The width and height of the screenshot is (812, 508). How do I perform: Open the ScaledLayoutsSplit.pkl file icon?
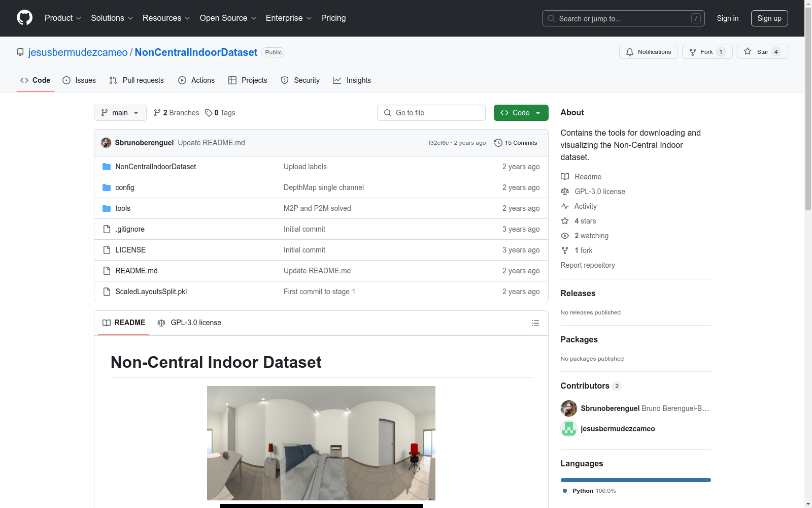[107, 292]
